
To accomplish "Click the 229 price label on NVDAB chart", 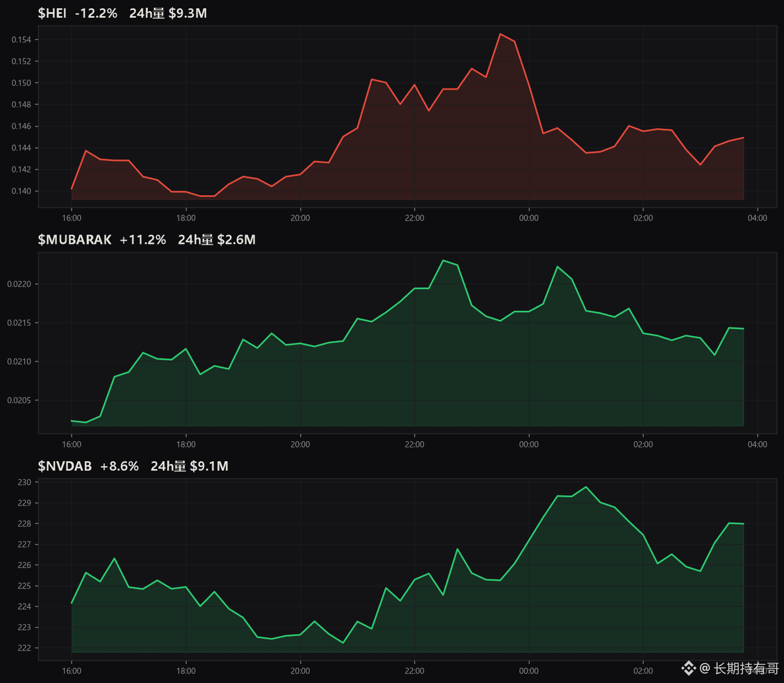I will point(24,503).
